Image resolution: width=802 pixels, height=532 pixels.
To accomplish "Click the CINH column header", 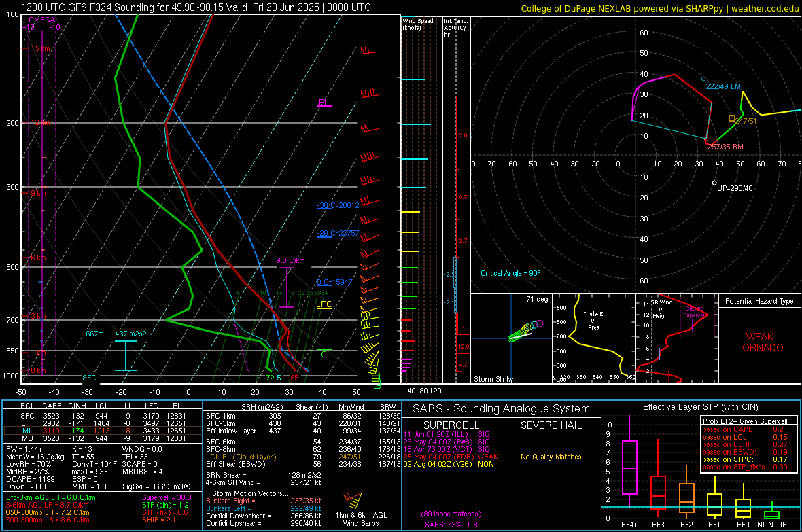I will (77, 406).
